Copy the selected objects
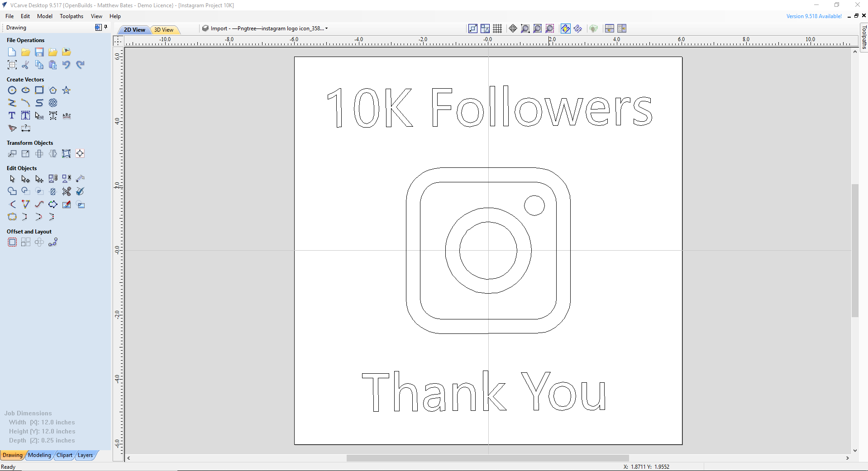 pyautogui.click(x=39, y=65)
